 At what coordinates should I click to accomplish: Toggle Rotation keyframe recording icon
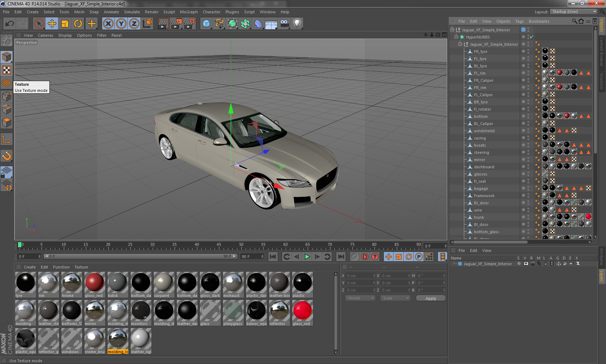pos(409,257)
